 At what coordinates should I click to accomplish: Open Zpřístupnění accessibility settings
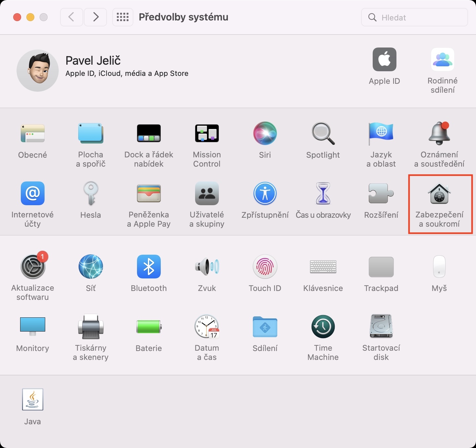265,193
